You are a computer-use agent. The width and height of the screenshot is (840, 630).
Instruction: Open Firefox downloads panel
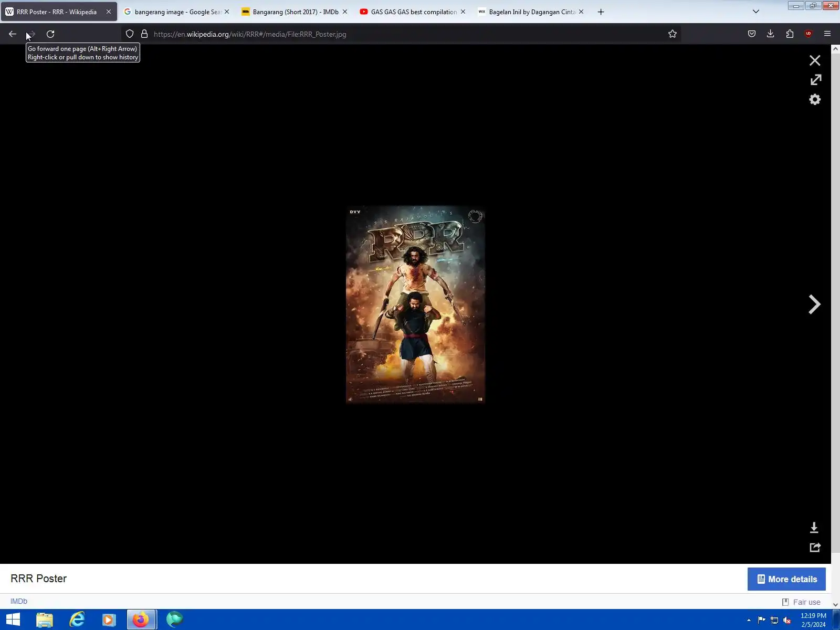pos(771,34)
